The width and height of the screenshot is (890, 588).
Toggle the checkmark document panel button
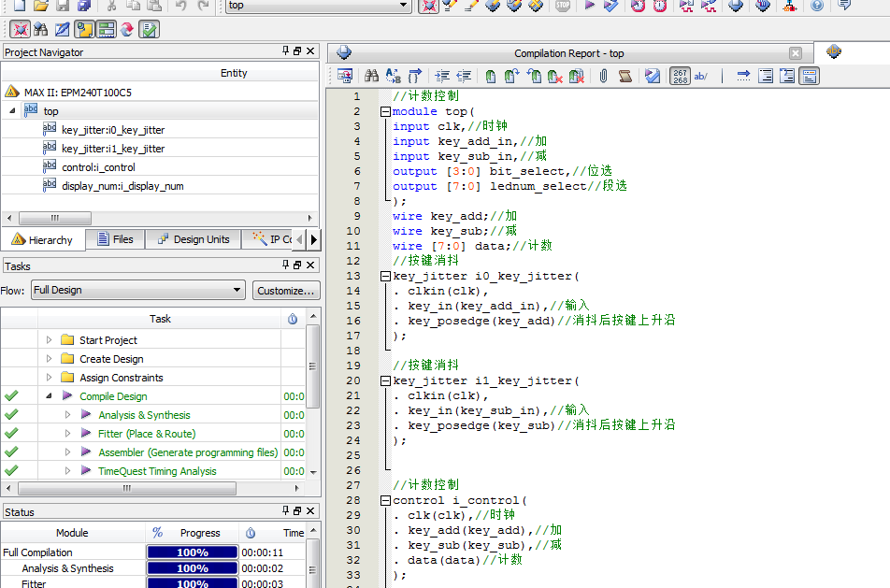[x=150, y=29]
